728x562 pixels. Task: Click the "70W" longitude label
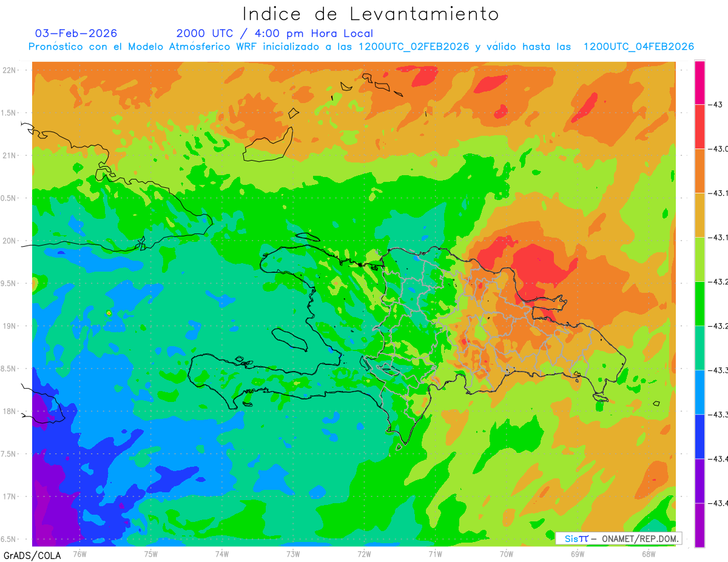pos(507,554)
